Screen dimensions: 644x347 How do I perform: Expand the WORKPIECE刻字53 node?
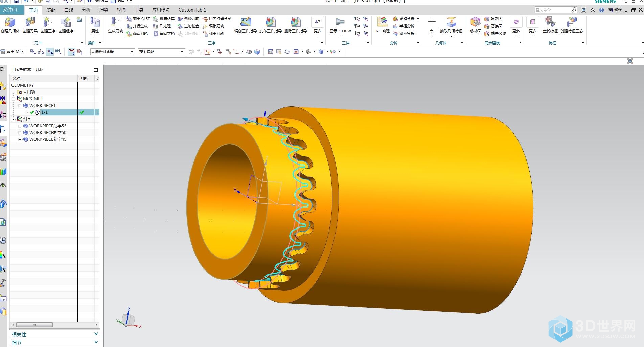tap(20, 126)
